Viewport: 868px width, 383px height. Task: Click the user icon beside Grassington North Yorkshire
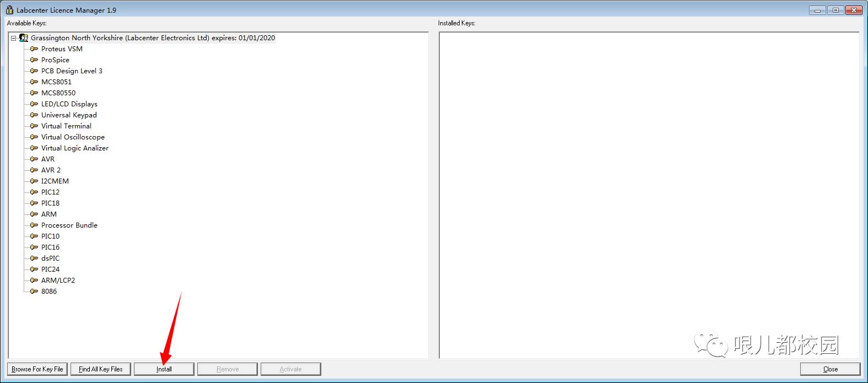(x=24, y=38)
